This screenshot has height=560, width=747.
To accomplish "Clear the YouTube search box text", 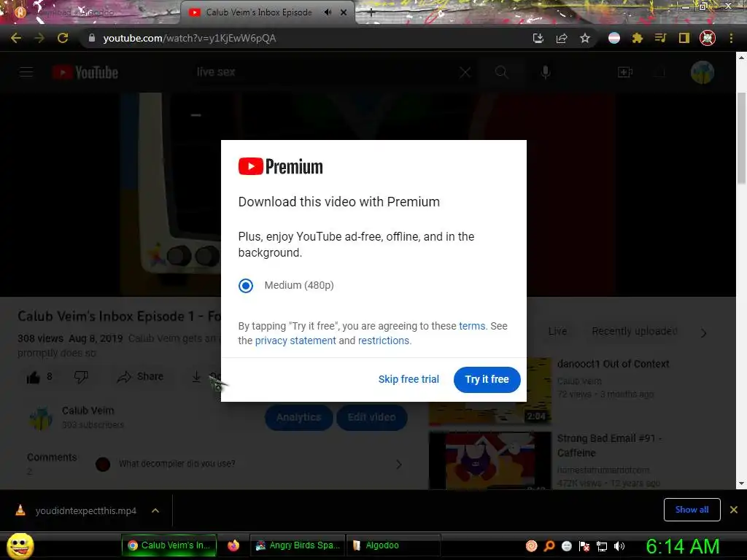I will (x=465, y=72).
